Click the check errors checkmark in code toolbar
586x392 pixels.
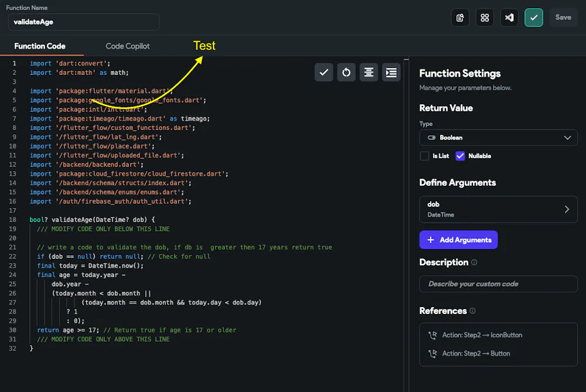coord(324,72)
